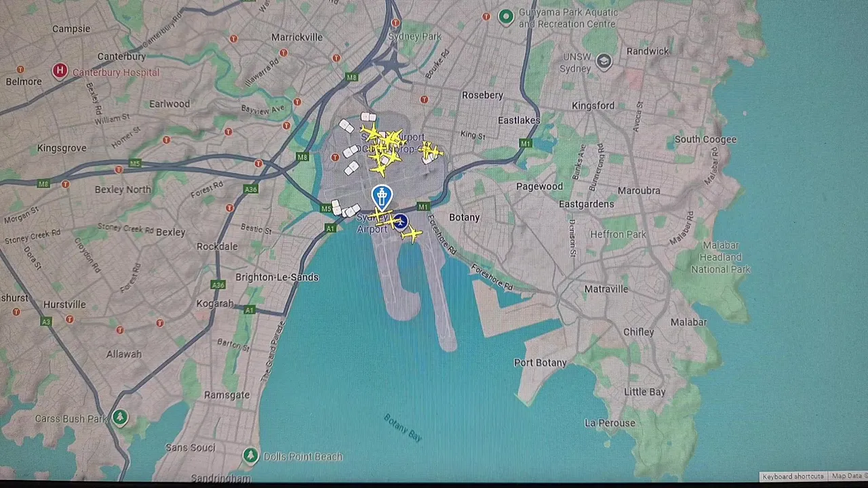Image resolution: width=868 pixels, height=488 pixels.
Task: Click the Heffron Park label
Action: click(618, 235)
